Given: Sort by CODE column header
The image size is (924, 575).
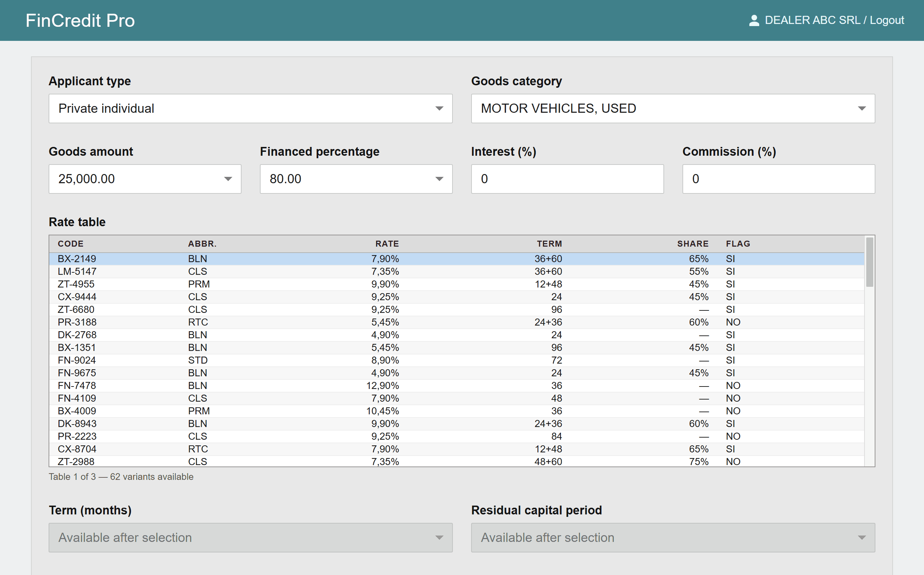Looking at the screenshot, I should coord(70,244).
